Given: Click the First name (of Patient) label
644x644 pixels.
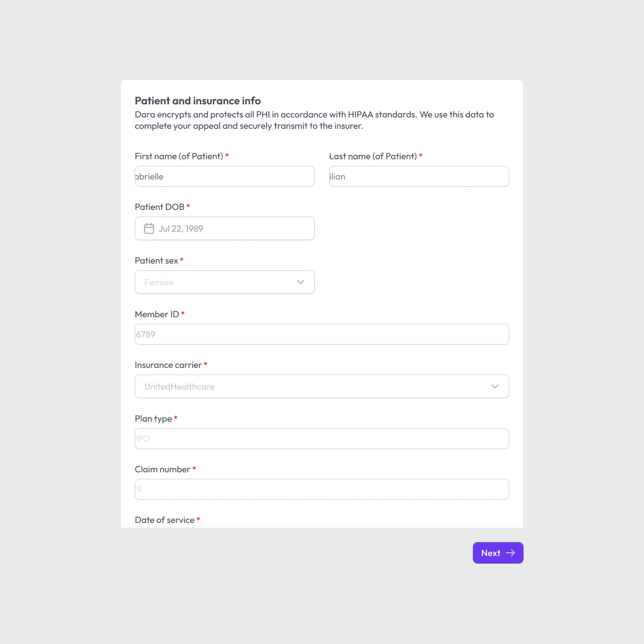Looking at the screenshot, I should click(x=179, y=156).
